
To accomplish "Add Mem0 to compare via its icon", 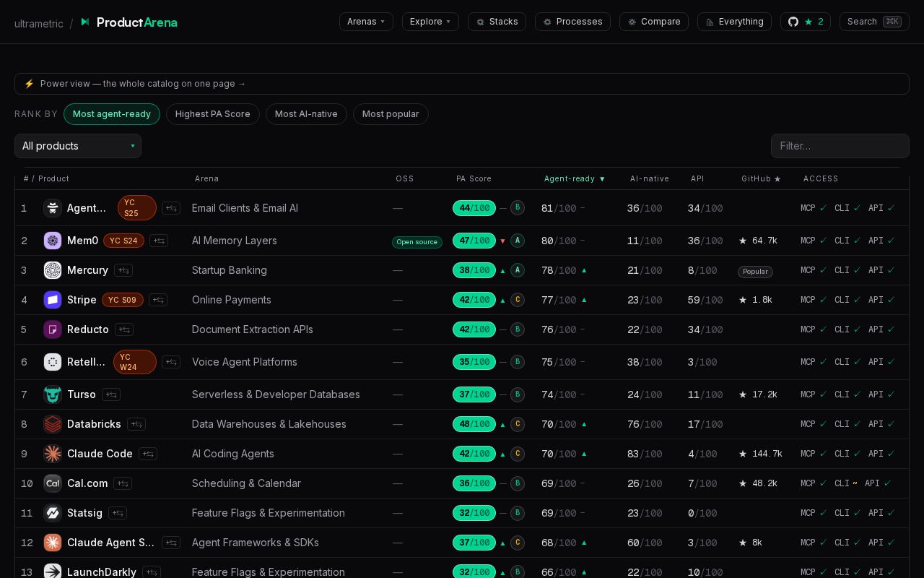I will tap(159, 241).
